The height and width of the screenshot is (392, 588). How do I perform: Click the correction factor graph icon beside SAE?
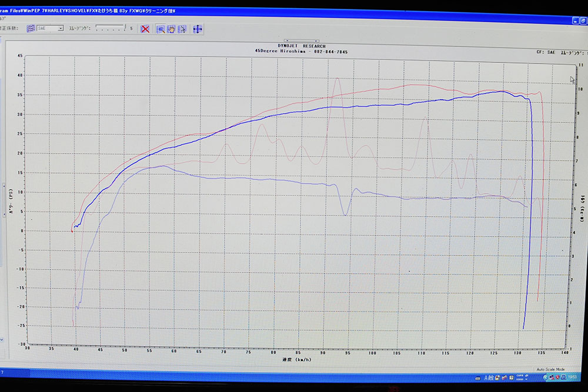(x=31, y=28)
